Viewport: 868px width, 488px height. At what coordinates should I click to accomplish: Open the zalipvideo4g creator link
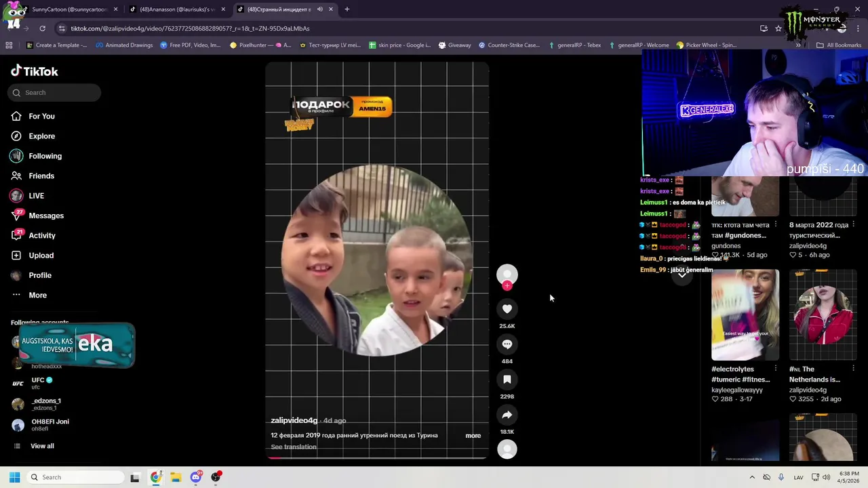[x=294, y=421]
